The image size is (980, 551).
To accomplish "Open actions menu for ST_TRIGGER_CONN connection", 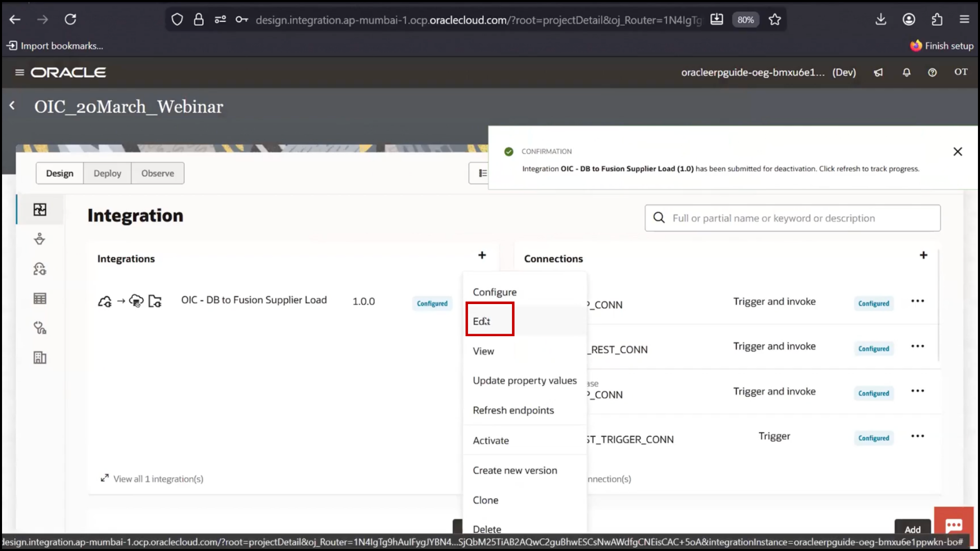I will point(917,436).
